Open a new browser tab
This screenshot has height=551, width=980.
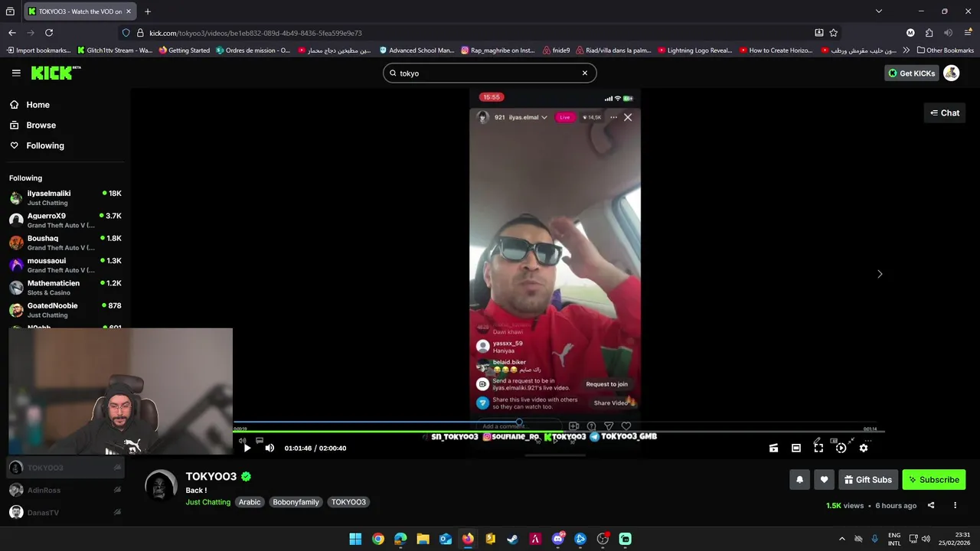coord(148,11)
